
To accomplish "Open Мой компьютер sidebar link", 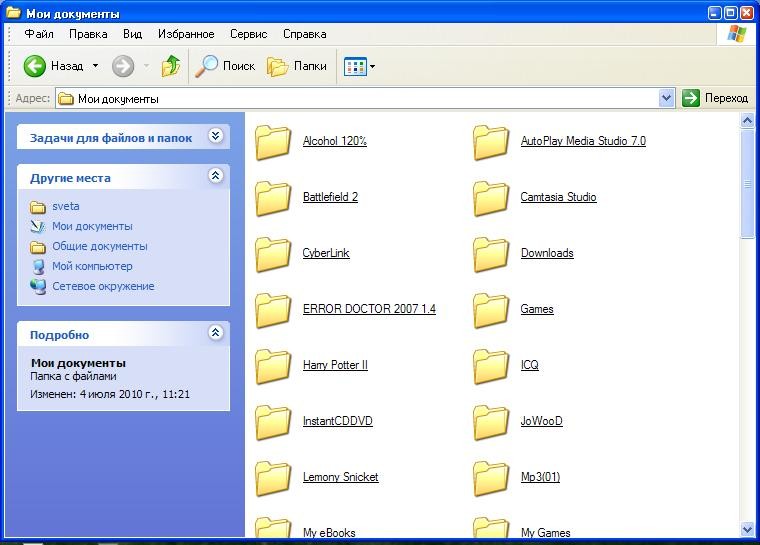I will click(92, 266).
